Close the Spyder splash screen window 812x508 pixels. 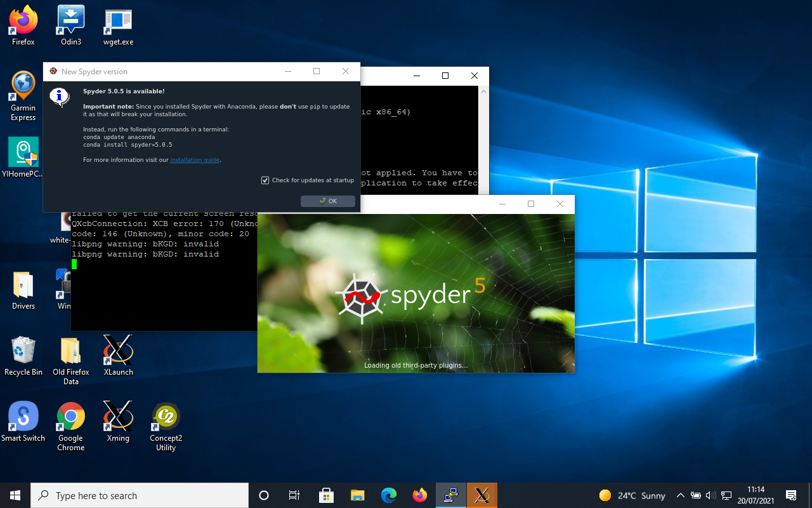click(x=560, y=204)
